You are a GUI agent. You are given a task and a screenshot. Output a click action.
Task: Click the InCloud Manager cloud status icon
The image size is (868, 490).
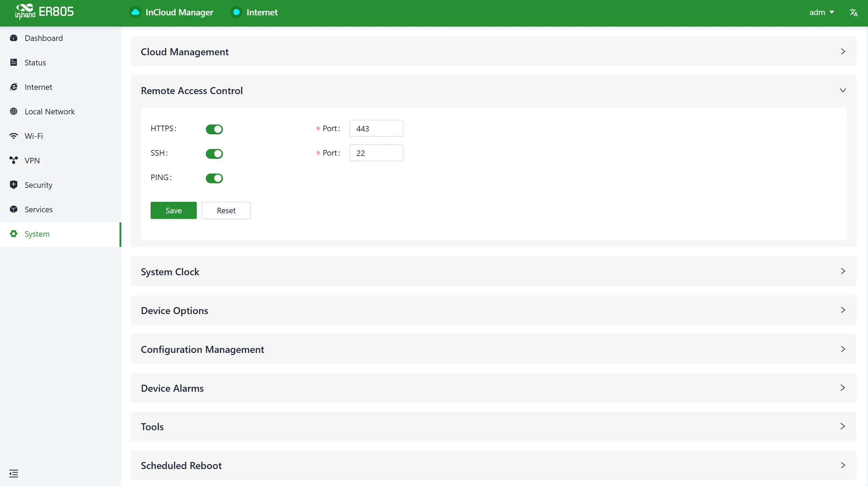point(136,12)
